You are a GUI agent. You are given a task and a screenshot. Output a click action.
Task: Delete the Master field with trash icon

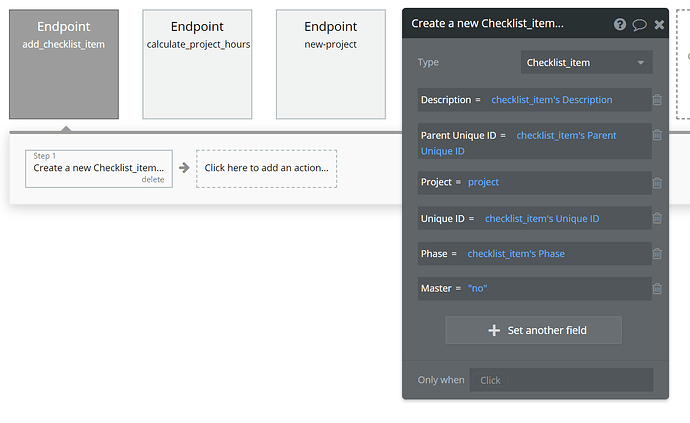pos(657,289)
